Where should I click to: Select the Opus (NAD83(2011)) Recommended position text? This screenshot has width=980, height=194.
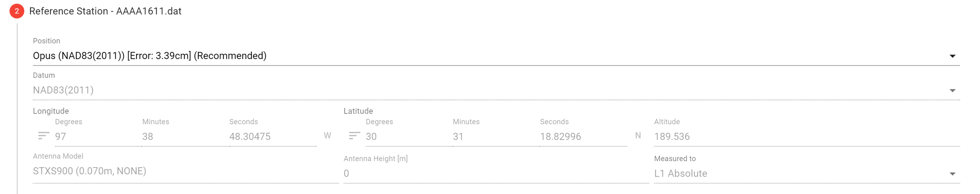150,56
